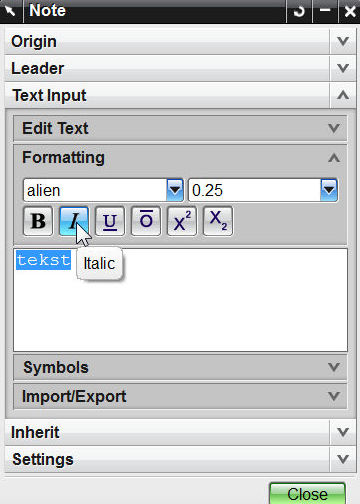Expand the Origin section

[x=180, y=42]
